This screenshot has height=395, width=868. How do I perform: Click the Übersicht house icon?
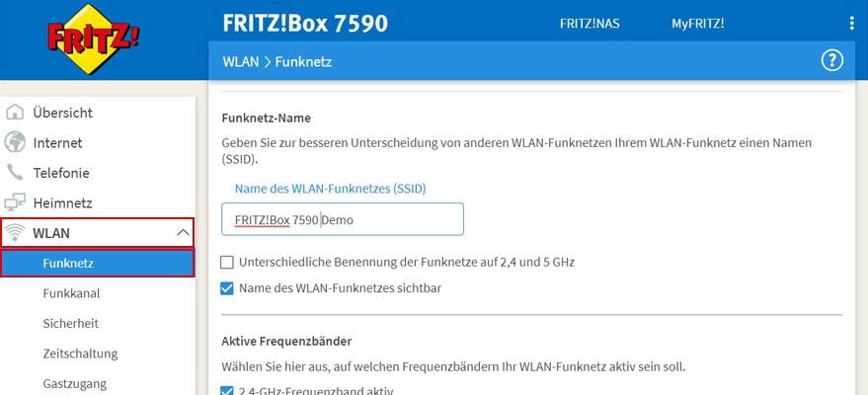point(15,113)
